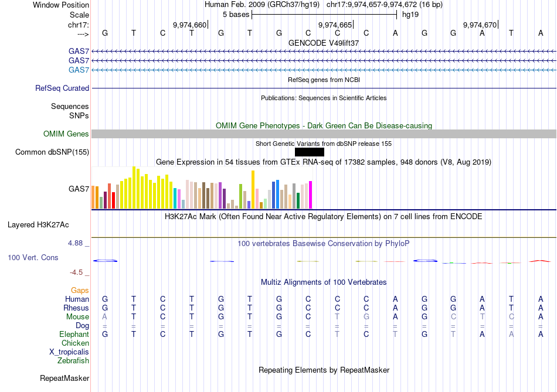This screenshot has height=392, width=557.
Task: Click the OMIM Genes track label
Action: click(x=66, y=134)
